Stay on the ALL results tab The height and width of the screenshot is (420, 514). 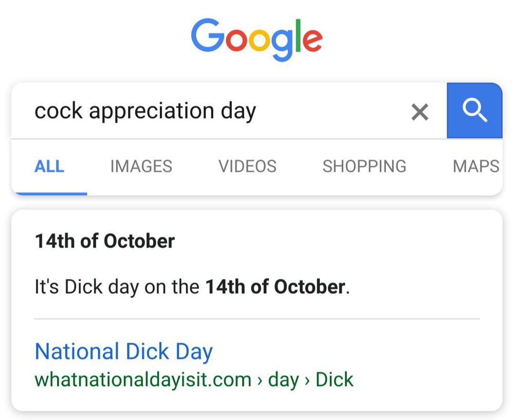[49, 167]
